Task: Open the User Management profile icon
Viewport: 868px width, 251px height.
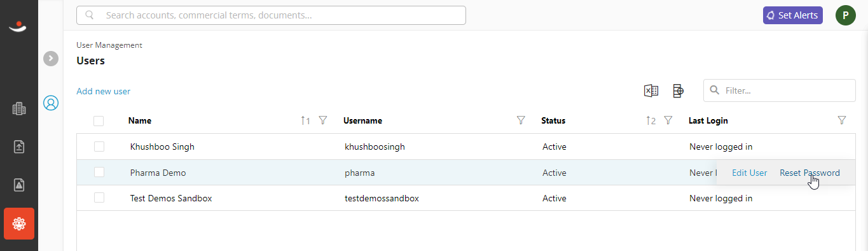Action: [51, 103]
